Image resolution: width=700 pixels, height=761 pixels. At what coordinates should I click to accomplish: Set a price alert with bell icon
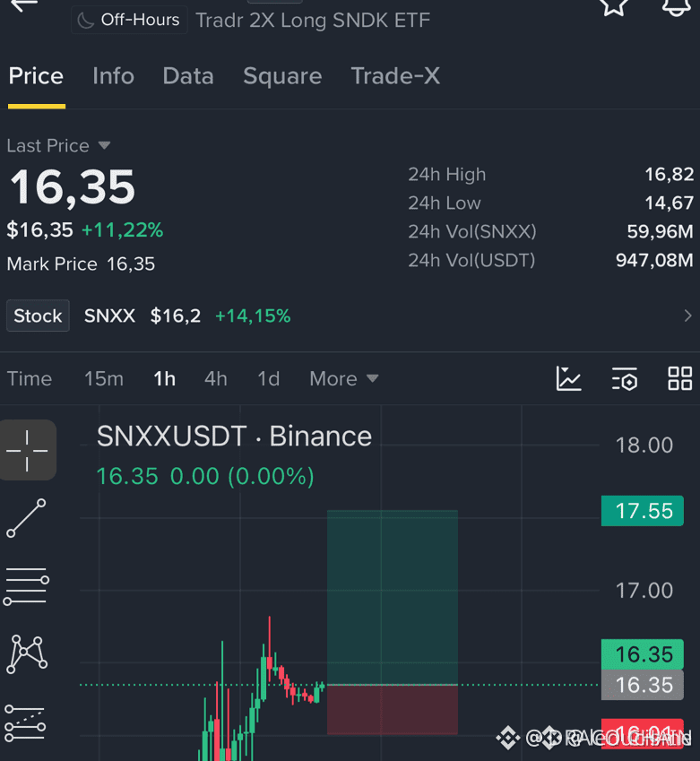coord(676,7)
